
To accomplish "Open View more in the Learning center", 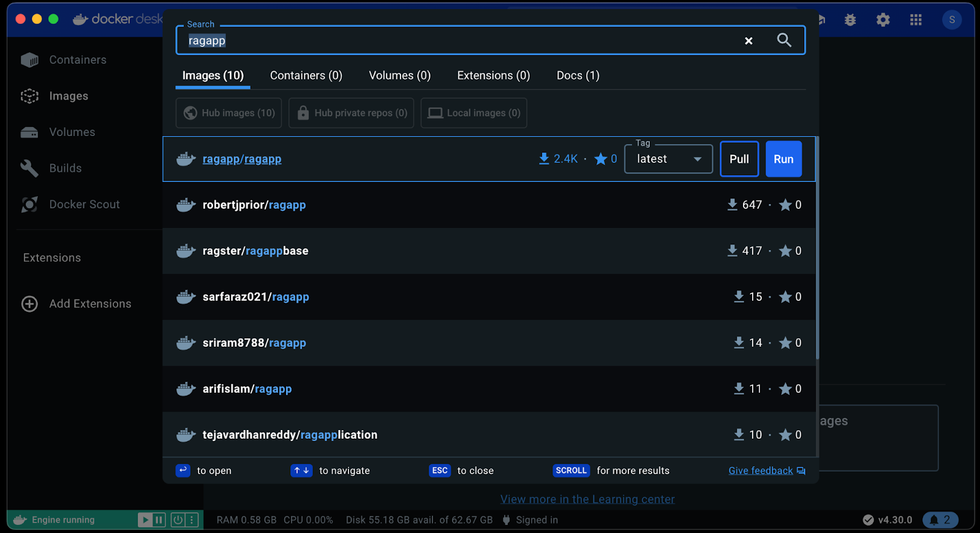I will [587, 499].
